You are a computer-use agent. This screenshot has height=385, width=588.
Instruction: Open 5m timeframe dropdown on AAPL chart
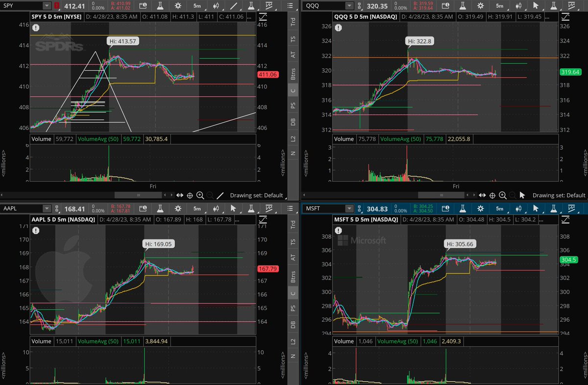pyautogui.click(x=196, y=208)
